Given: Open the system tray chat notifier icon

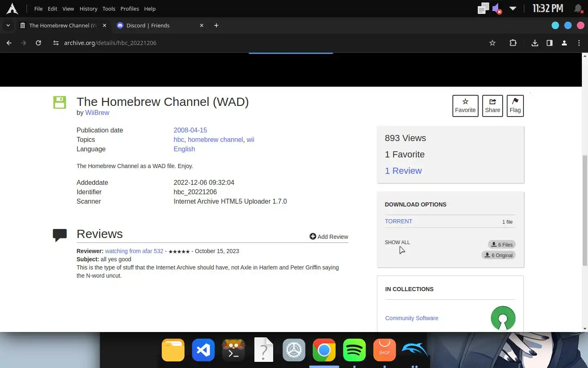Looking at the screenshot, I should tap(483, 9).
